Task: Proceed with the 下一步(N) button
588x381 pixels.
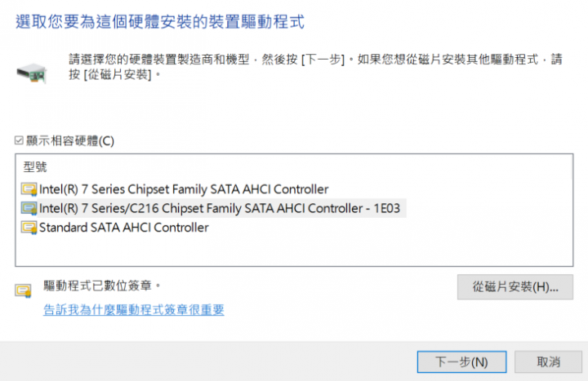Action: 461,362
